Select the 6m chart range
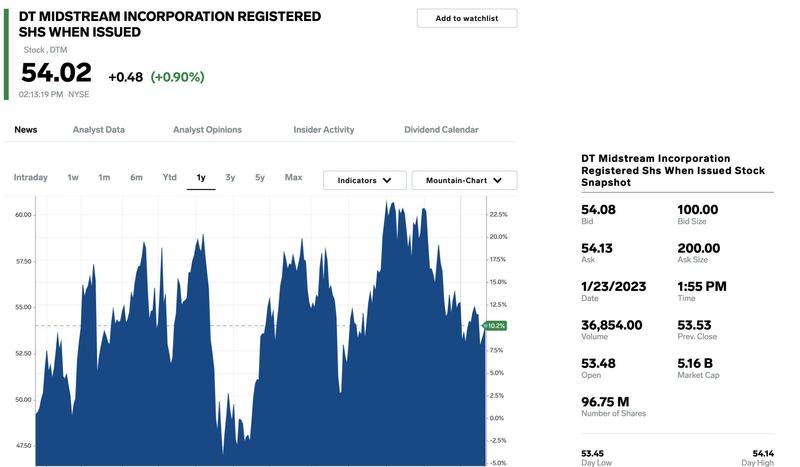 click(136, 177)
